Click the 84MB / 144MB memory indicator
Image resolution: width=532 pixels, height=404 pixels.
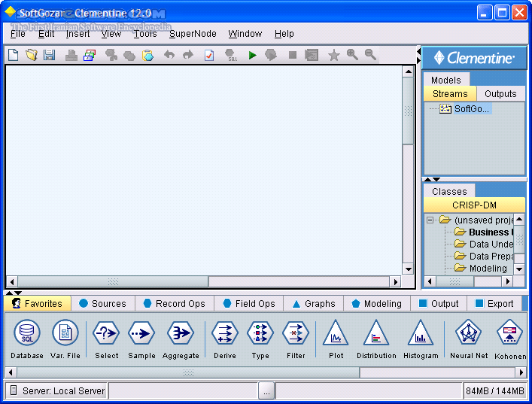pyautogui.click(x=494, y=390)
